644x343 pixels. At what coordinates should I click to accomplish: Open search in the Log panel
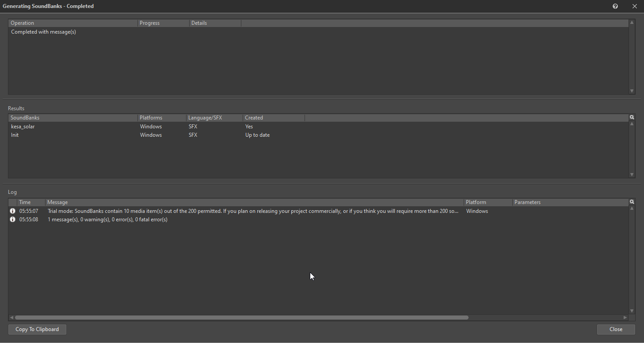pyautogui.click(x=632, y=202)
